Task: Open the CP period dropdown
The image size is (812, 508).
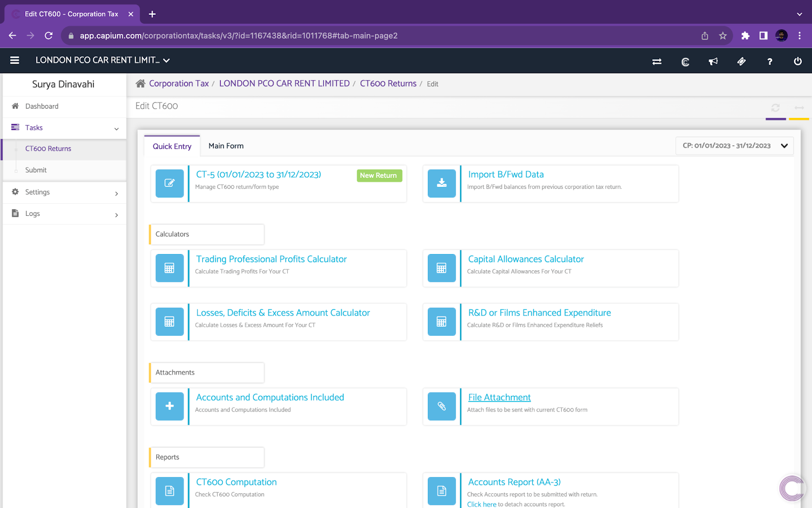Action: (x=734, y=146)
